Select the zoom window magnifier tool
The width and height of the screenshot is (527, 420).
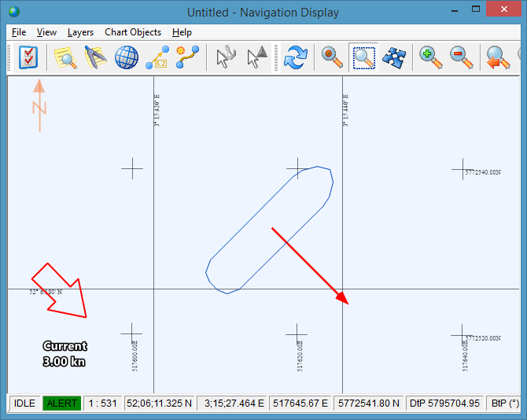point(363,57)
